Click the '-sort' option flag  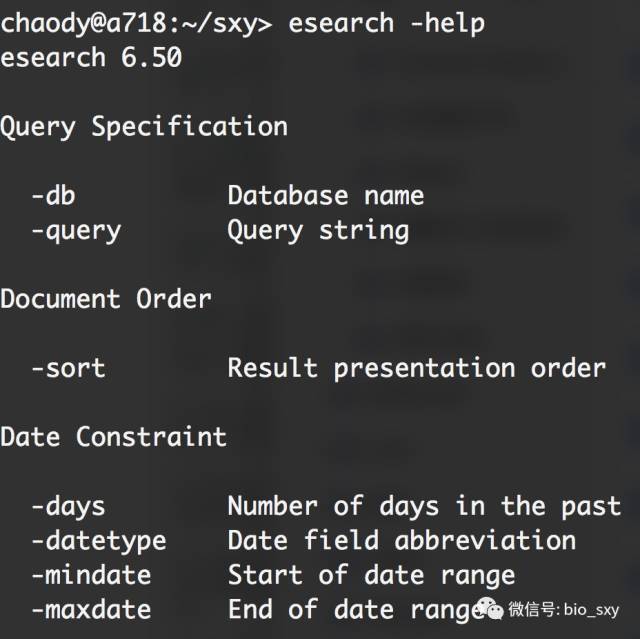(x=69, y=368)
